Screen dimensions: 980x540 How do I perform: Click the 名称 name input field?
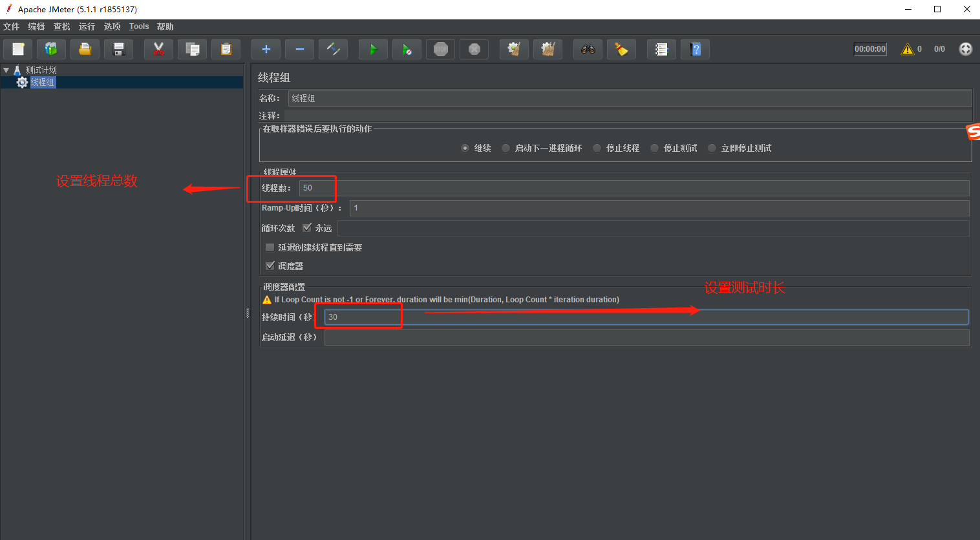click(x=630, y=98)
